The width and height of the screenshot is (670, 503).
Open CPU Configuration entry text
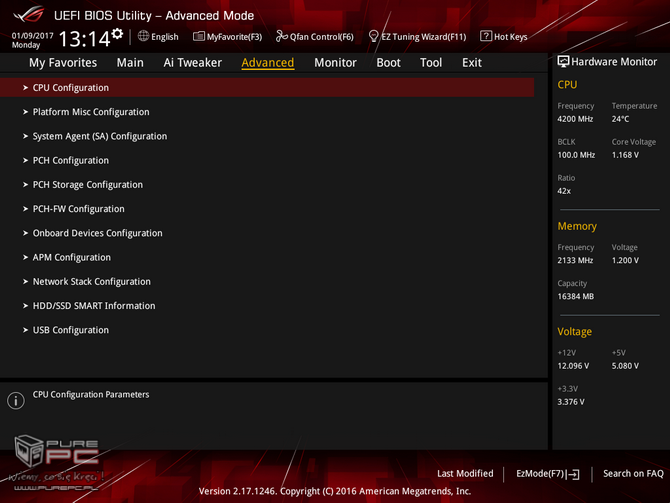(71, 88)
